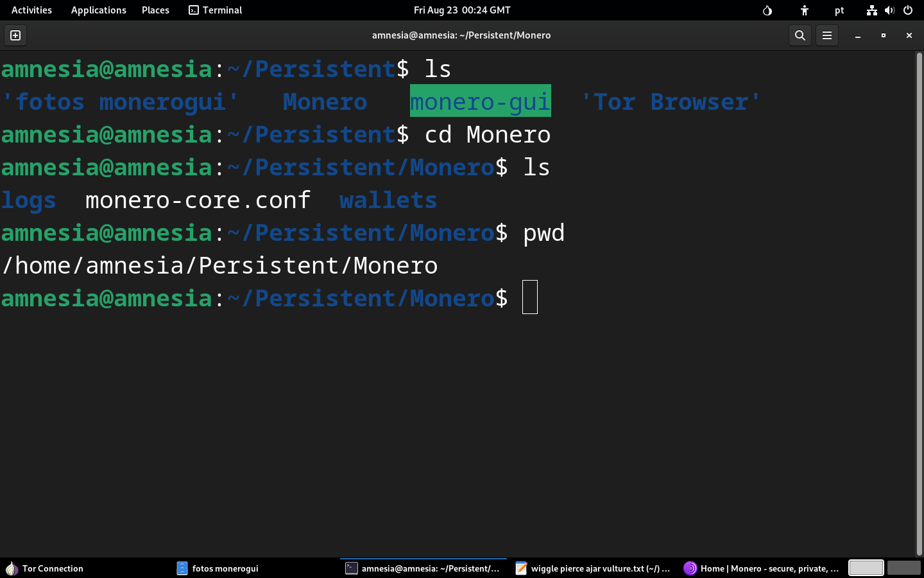Click the terminal search magnifier icon

click(x=800, y=35)
